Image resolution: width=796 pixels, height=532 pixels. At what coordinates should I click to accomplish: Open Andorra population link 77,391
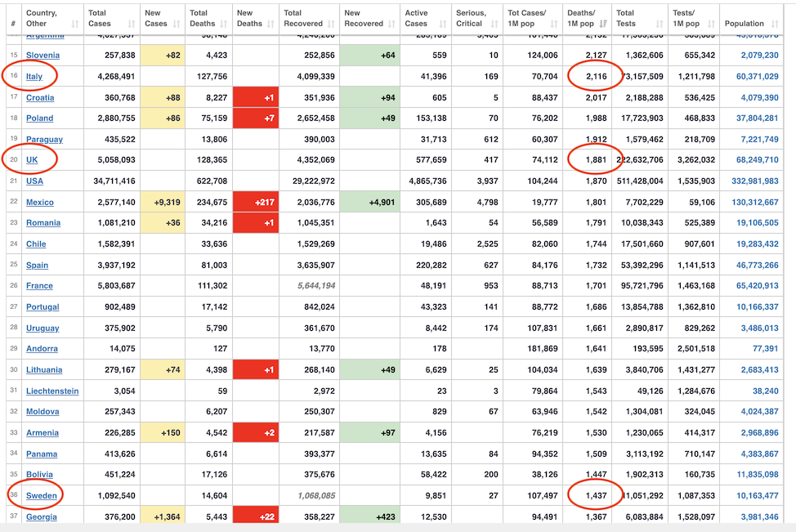coord(765,349)
